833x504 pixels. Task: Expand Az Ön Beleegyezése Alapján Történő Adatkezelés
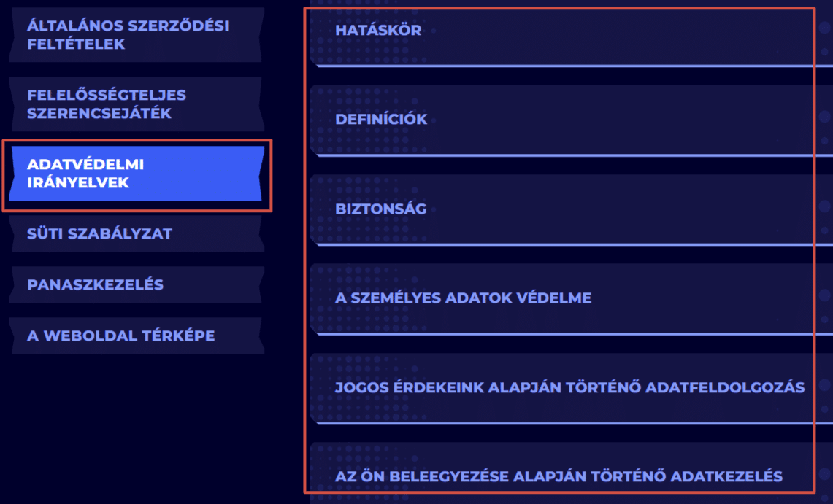pos(558,476)
